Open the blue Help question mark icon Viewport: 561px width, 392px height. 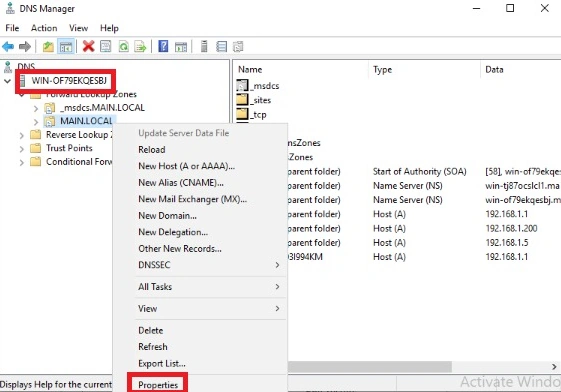(163, 46)
